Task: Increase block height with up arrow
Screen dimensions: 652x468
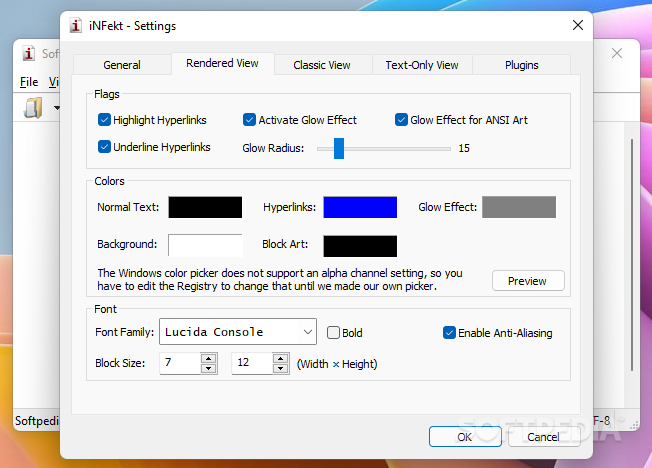Action: 281,358
